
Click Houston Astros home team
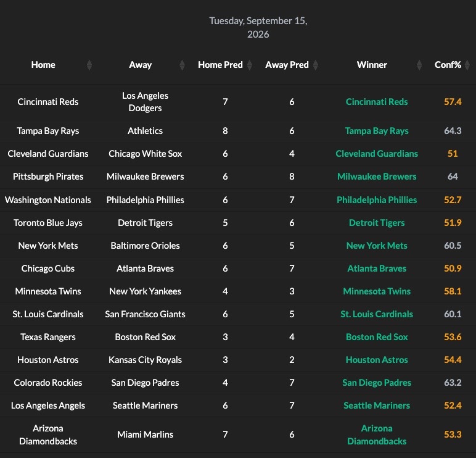tap(48, 360)
